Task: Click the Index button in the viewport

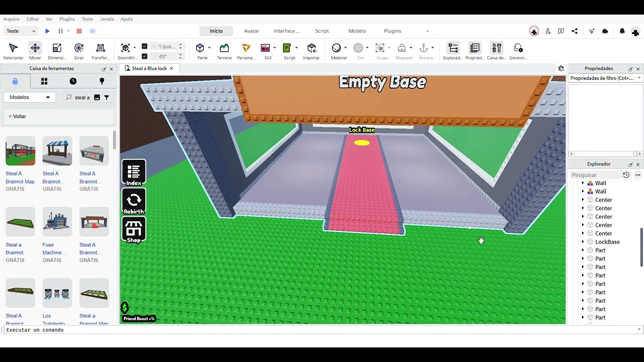Action: [x=134, y=173]
